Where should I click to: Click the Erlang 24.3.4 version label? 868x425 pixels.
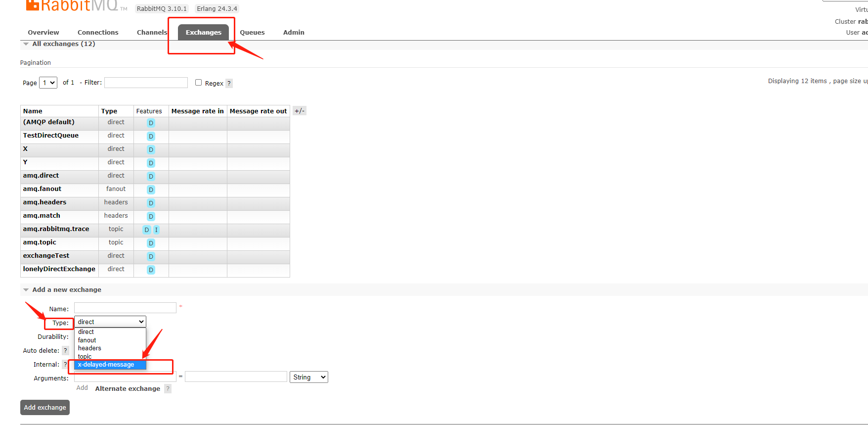217,8
